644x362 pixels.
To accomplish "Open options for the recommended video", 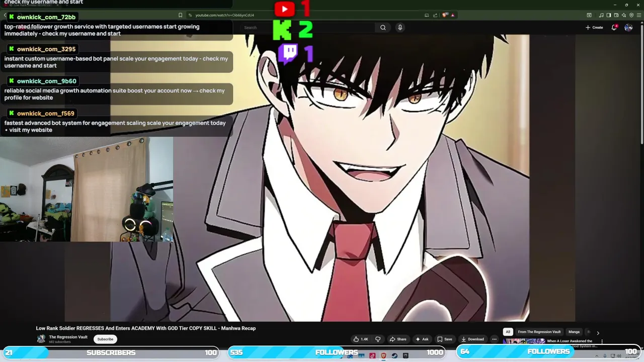I will [x=602, y=341].
